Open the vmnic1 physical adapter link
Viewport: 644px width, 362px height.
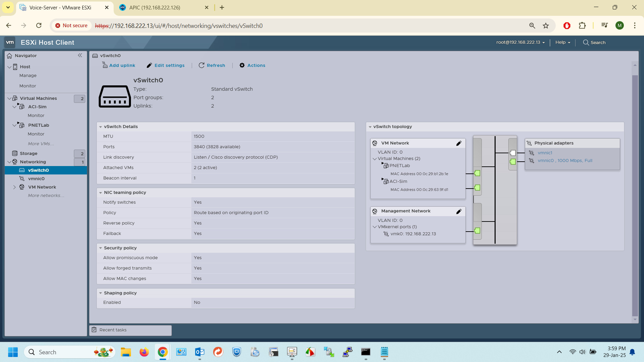[545, 153]
